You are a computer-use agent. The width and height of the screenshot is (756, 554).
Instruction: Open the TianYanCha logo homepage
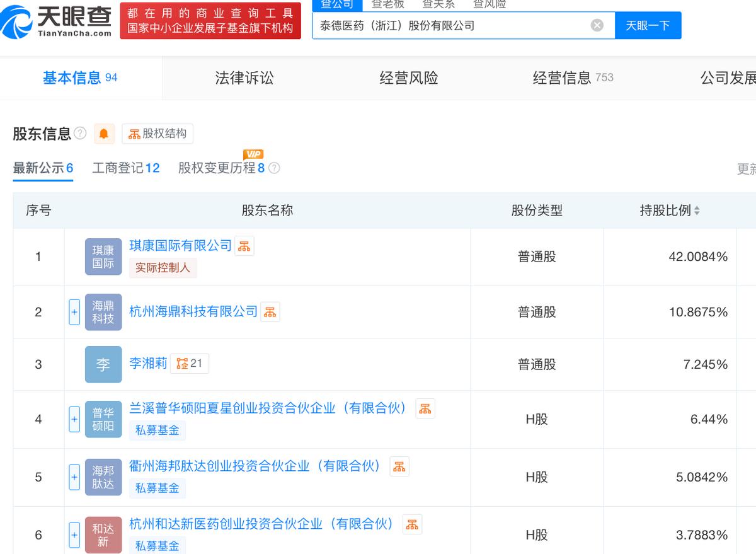(57, 21)
